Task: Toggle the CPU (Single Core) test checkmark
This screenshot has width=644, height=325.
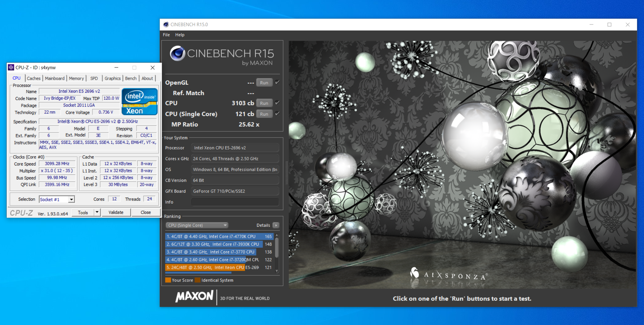Action: click(277, 114)
